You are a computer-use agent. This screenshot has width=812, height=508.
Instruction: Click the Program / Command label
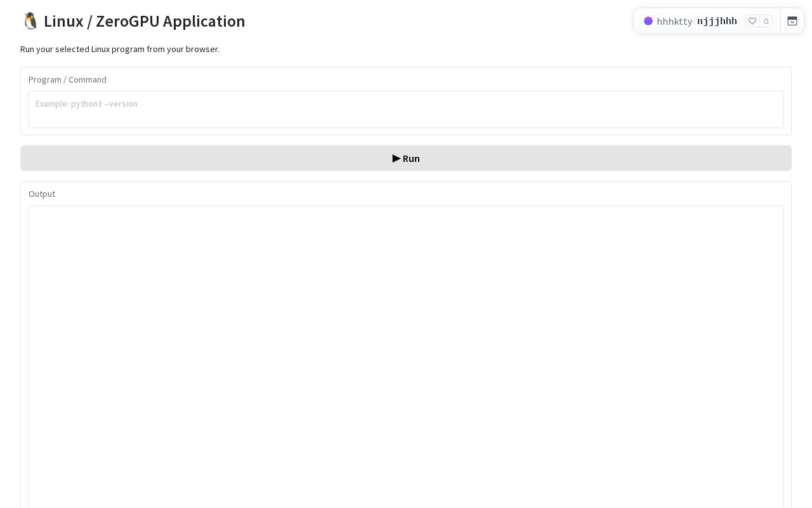pos(67,79)
